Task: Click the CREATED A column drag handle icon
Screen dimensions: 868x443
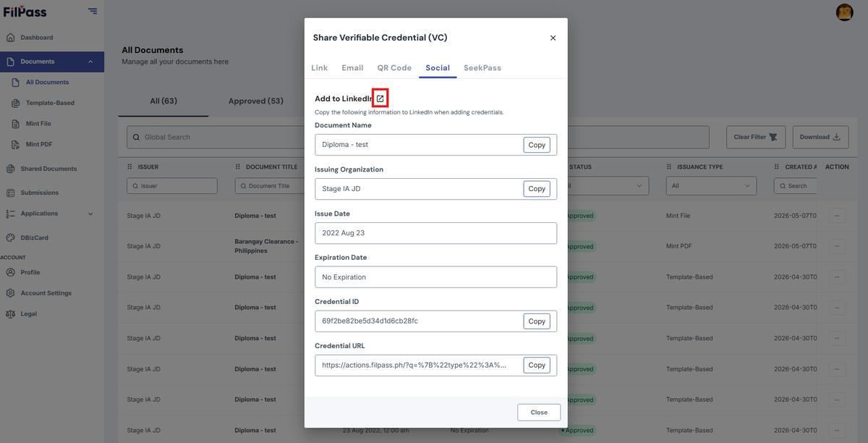Action: click(x=778, y=167)
